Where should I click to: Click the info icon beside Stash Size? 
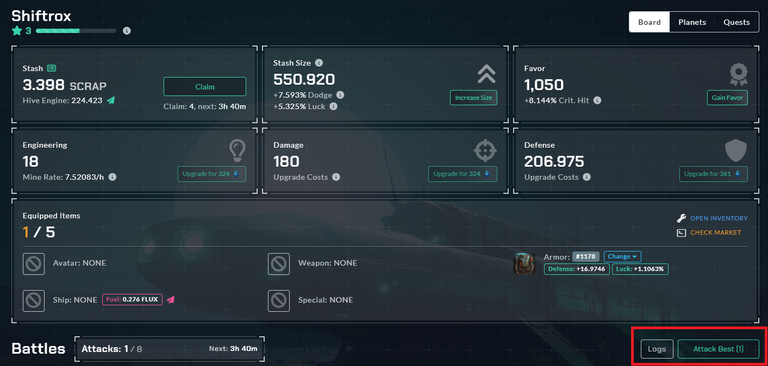[x=319, y=63]
